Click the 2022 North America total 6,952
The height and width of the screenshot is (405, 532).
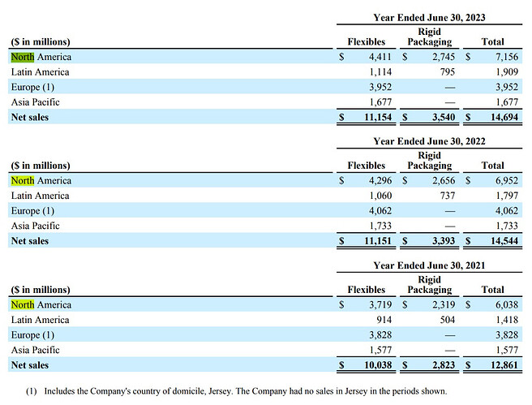507,181
